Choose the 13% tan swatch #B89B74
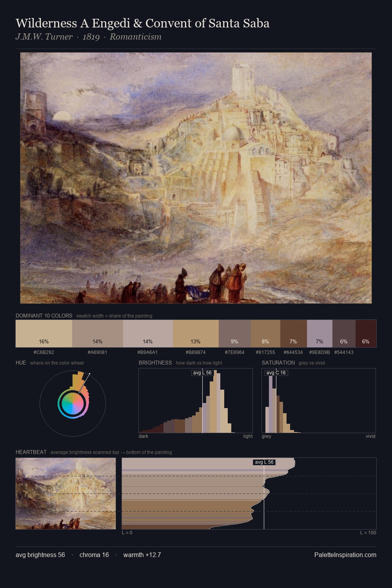 point(196,334)
